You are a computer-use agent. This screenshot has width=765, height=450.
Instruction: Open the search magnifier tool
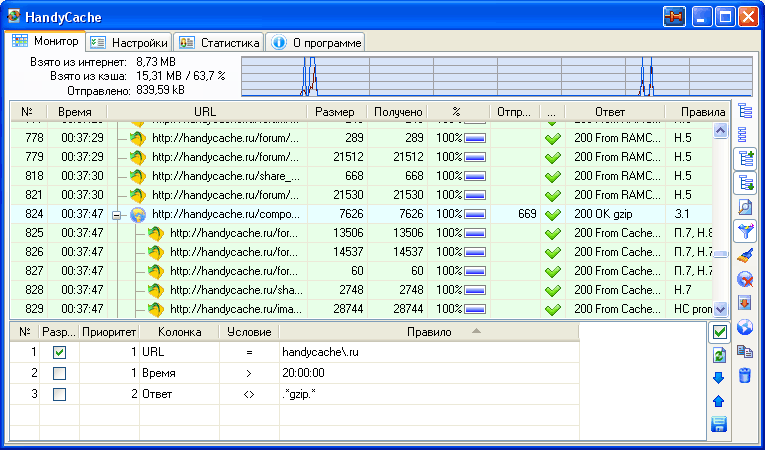(x=745, y=207)
